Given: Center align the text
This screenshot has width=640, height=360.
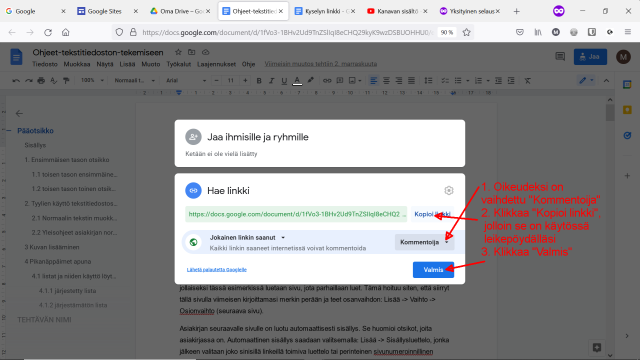Looking at the screenshot, I should (x=386, y=81).
